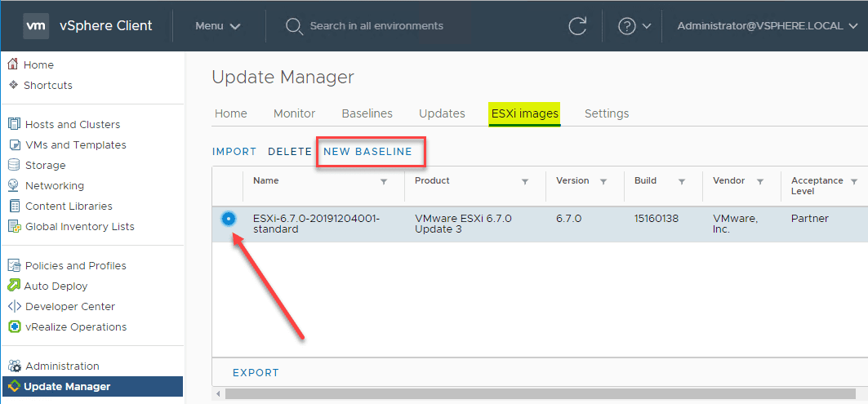Click the EXPORT link
The height and width of the screenshot is (404, 868).
coord(256,373)
